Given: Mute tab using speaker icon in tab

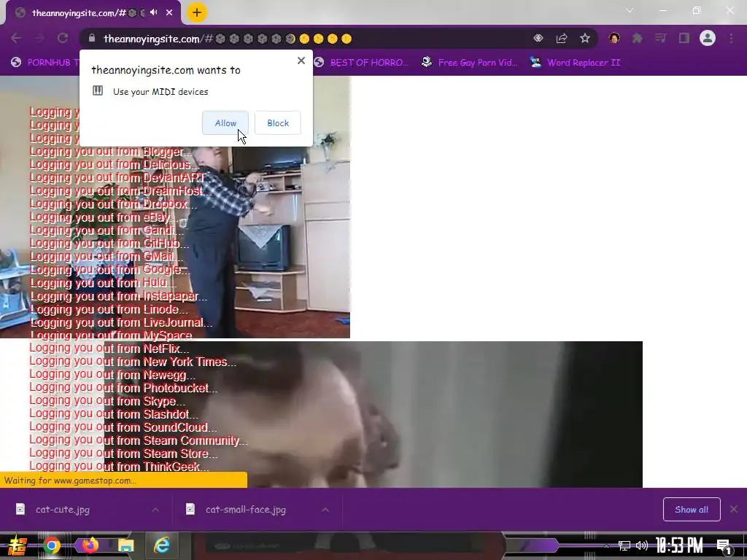Looking at the screenshot, I should point(153,12).
